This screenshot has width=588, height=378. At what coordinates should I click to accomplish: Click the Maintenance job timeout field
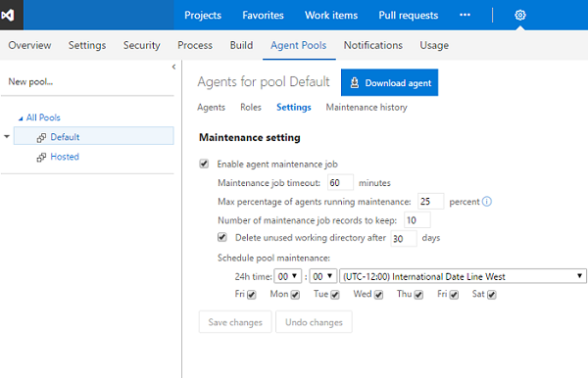click(340, 183)
